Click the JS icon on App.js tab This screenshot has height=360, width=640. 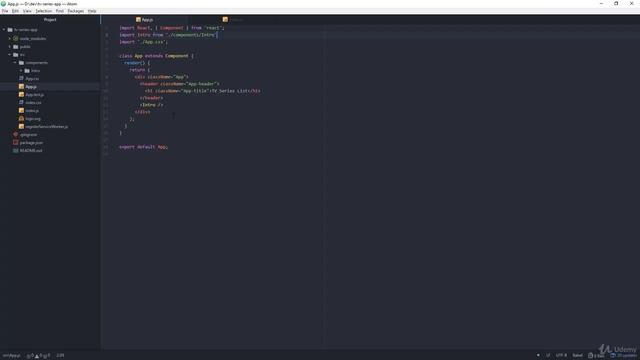click(138, 20)
